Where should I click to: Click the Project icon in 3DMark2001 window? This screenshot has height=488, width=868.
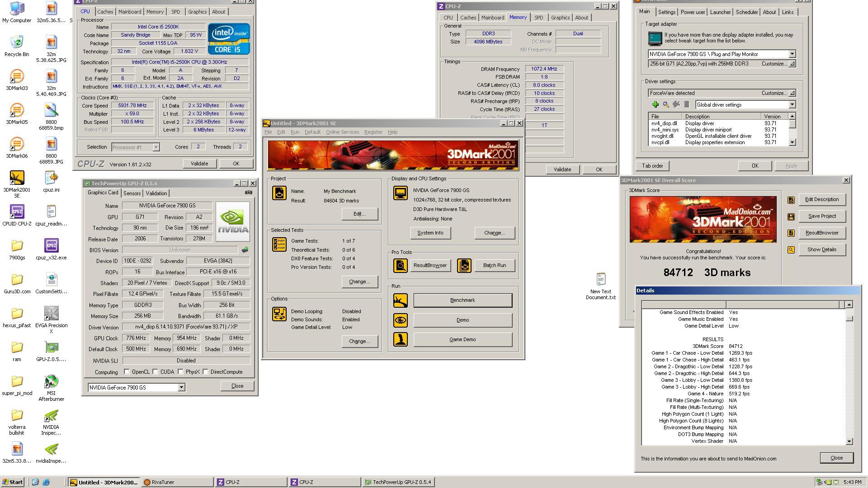(279, 193)
